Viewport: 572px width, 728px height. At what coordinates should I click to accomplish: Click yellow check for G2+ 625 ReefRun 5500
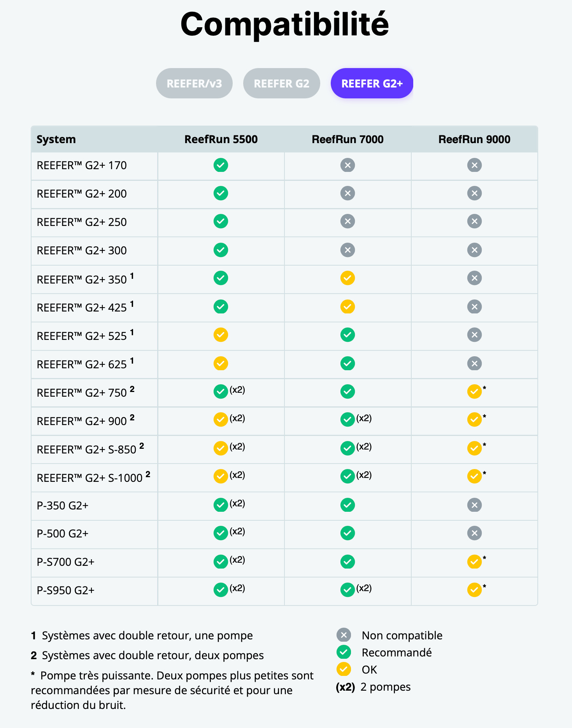(221, 364)
